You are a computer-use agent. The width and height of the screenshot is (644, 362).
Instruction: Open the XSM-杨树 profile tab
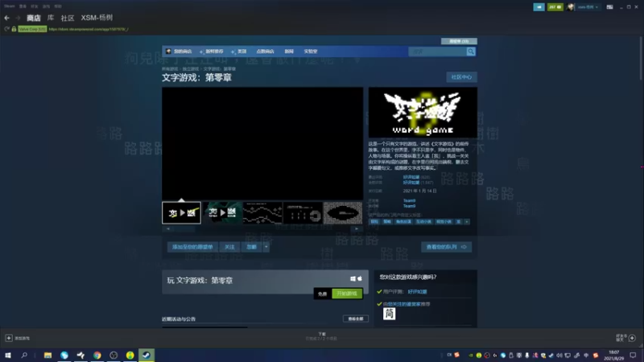pyautogui.click(x=97, y=18)
